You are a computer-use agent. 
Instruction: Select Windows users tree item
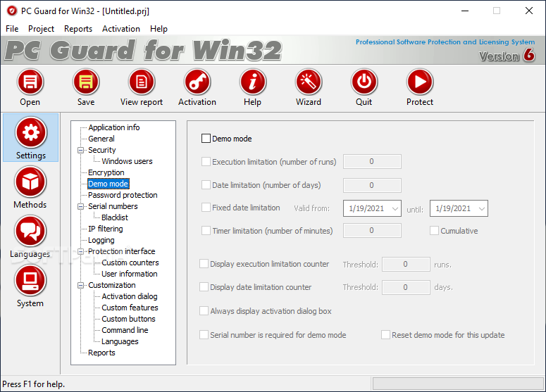coord(127,161)
